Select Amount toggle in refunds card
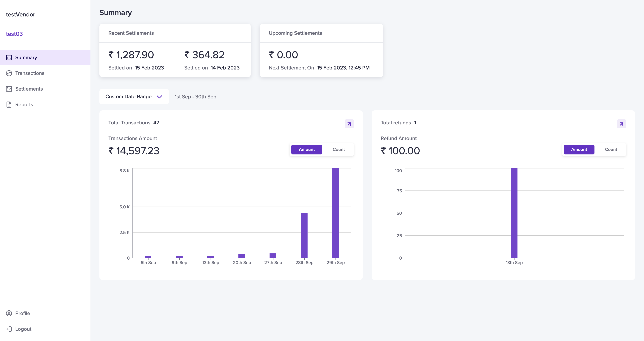 (579, 149)
